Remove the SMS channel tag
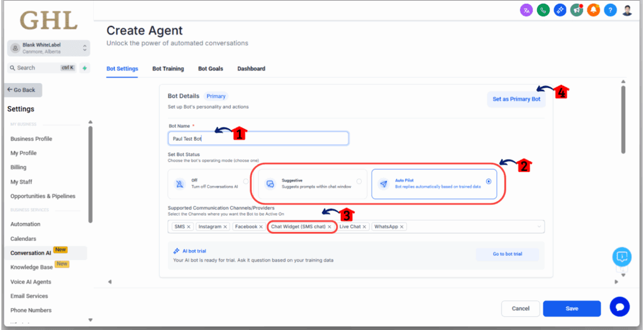The width and height of the screenshot is (644, 330). [189, 226]
